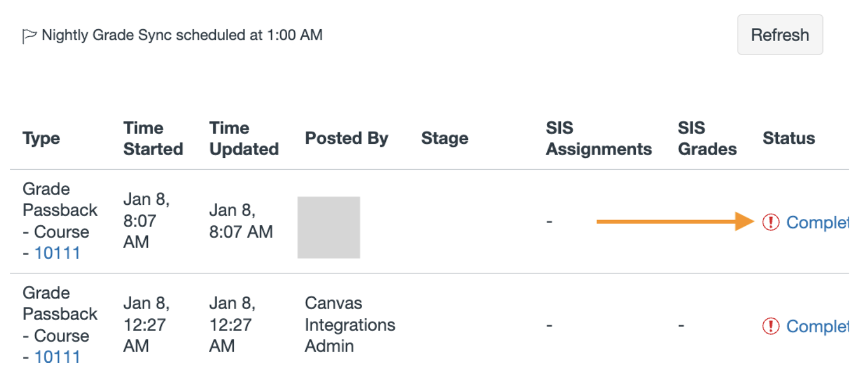Click the Stage column header
The height and width of the screenshot is (385, 868).
point(445,139)
